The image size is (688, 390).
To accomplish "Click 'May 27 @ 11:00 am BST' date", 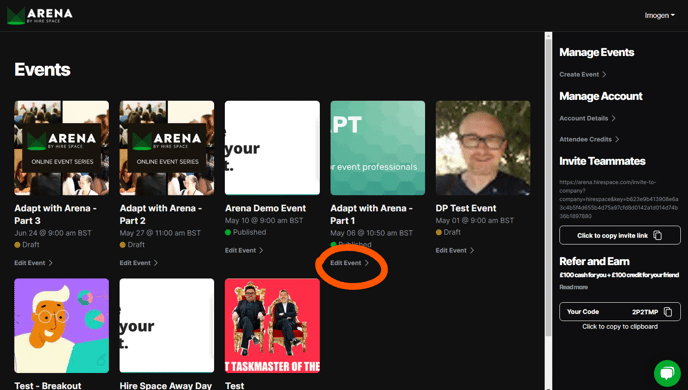I will tap(160, 233).
